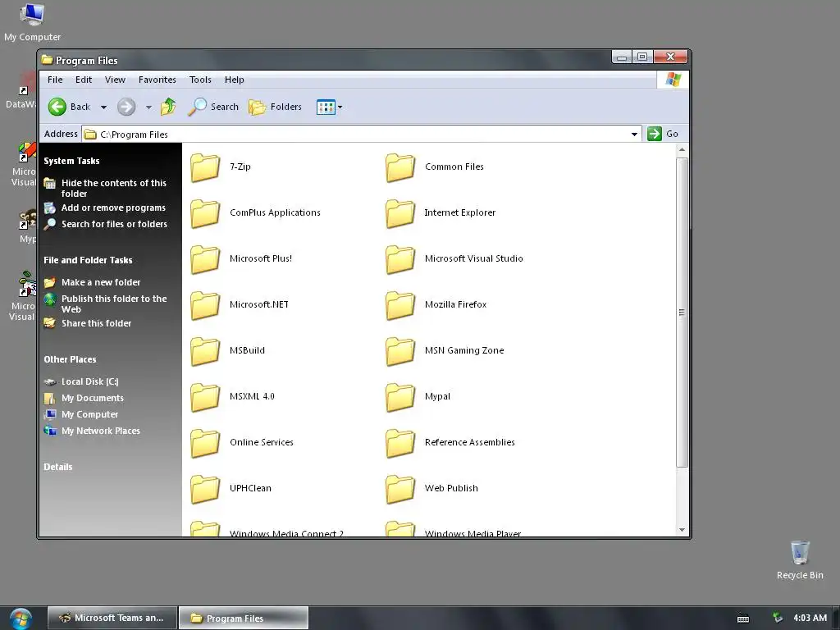Click the Windows Media Connect 2 folder label

pyautogui.click(x=286, y=533)
